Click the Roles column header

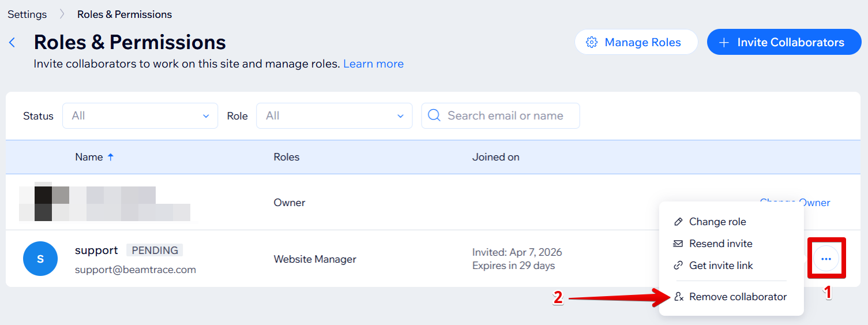287,157
